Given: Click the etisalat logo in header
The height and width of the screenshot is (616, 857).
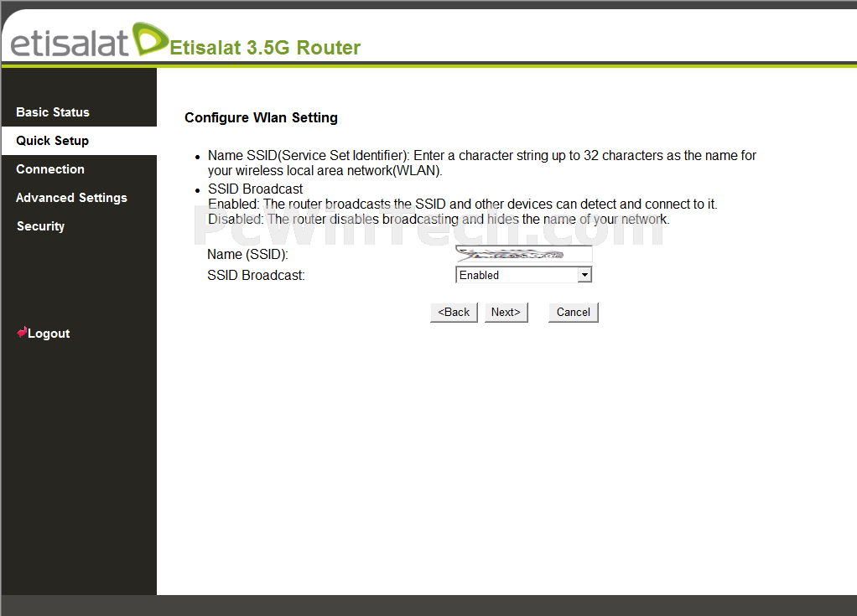Looking at the screenshot, I should 89,40.
